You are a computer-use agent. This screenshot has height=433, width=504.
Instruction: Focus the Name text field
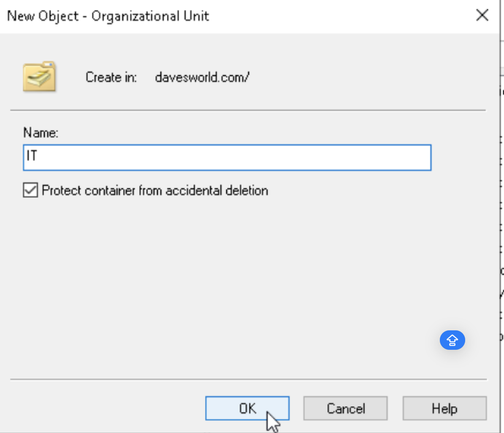click(x=227, y=157)
